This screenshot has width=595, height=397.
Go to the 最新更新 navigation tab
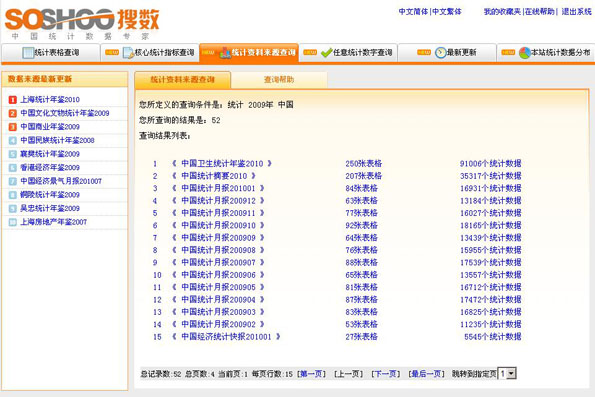[447, 53]
